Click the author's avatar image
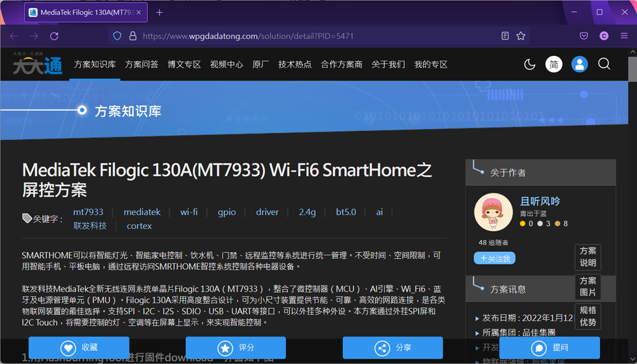The height and width of the screenshot is (364, 637). click(494, 213)
